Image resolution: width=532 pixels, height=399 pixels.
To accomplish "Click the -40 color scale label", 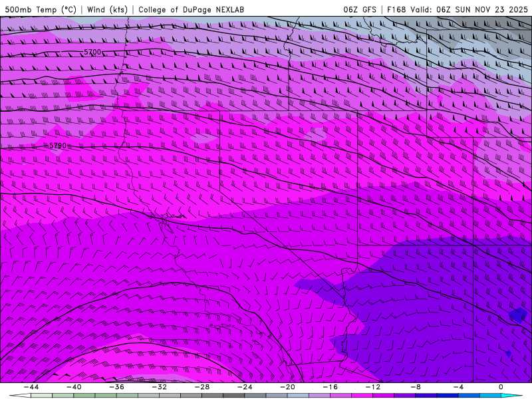I will click(74, 387).
